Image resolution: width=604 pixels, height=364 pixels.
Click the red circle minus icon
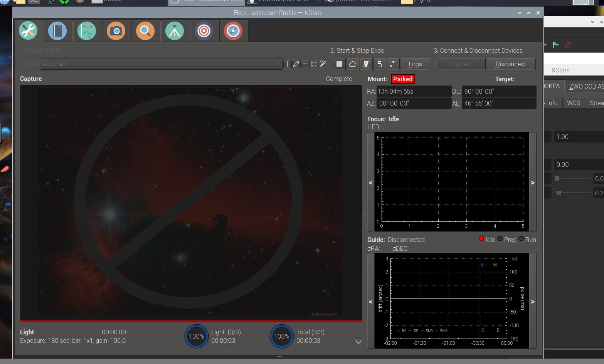(568, 45)
